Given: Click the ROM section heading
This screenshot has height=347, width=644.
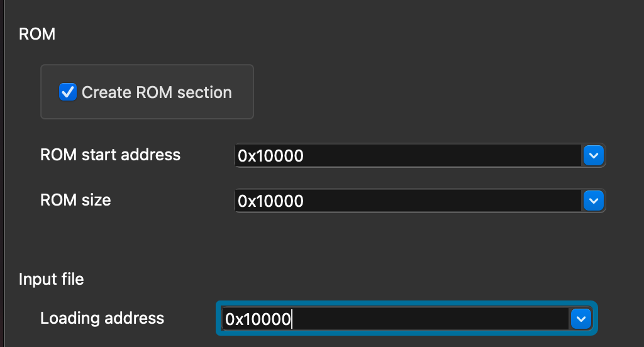Looking at the screenshot, I should 37,34.
